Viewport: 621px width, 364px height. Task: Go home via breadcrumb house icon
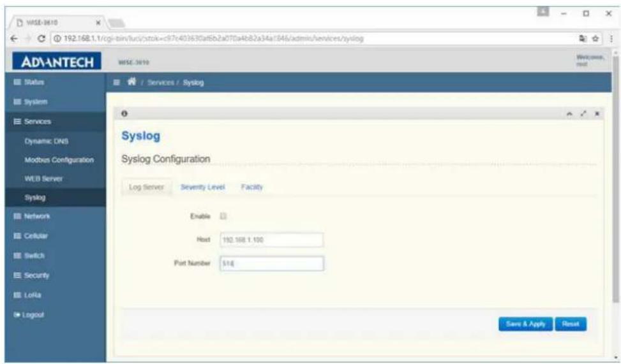pos(131,82)
